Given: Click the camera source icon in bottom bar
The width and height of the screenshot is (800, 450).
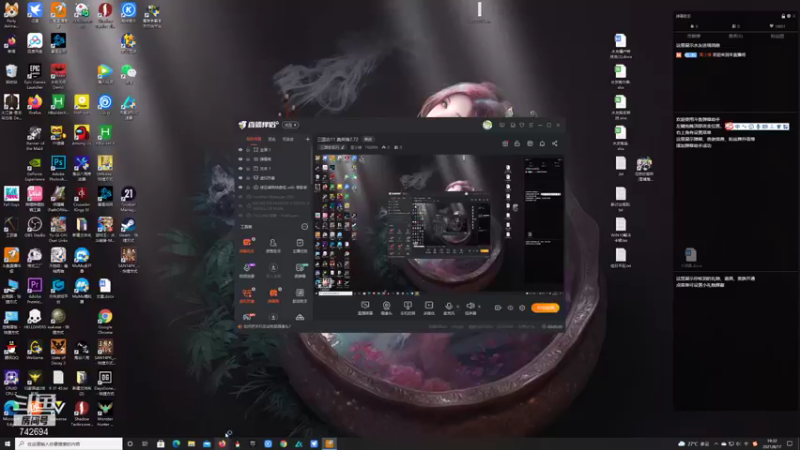Looking at the screenshot, I should [386, 307].
